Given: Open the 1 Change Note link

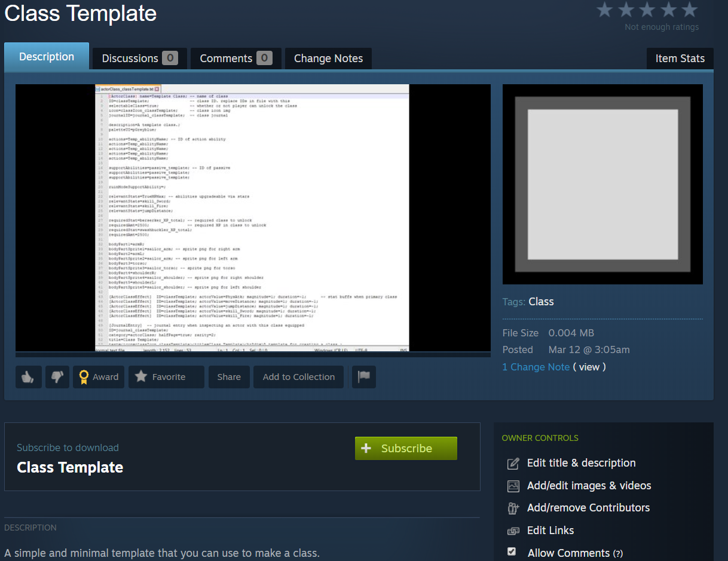Looking at the screenshot, I should [536, 367].
